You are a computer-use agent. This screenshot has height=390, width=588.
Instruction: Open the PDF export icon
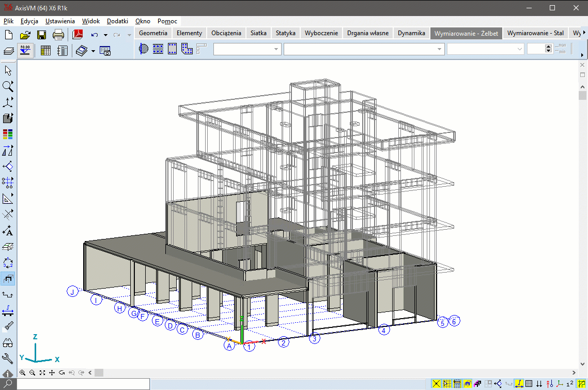coord(78,35)
